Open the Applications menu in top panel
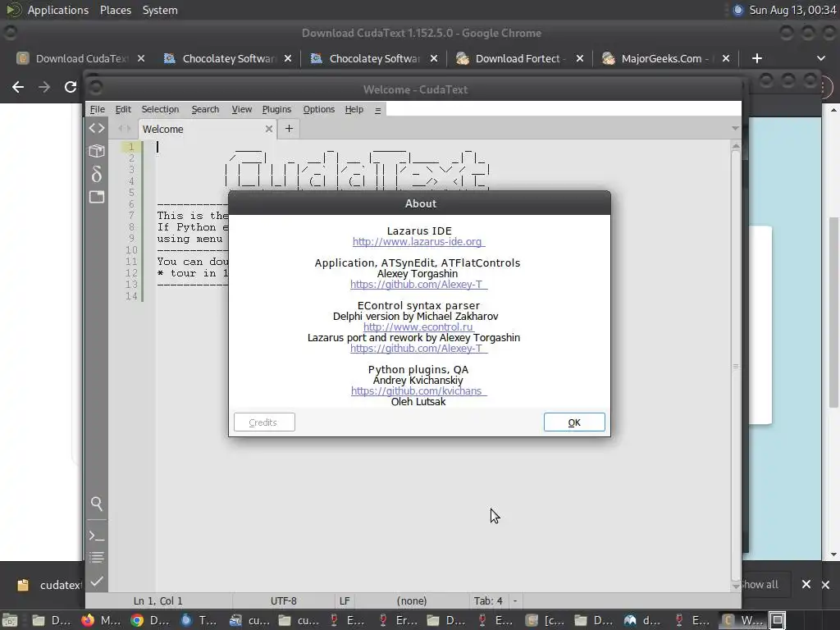 (58, 10)
